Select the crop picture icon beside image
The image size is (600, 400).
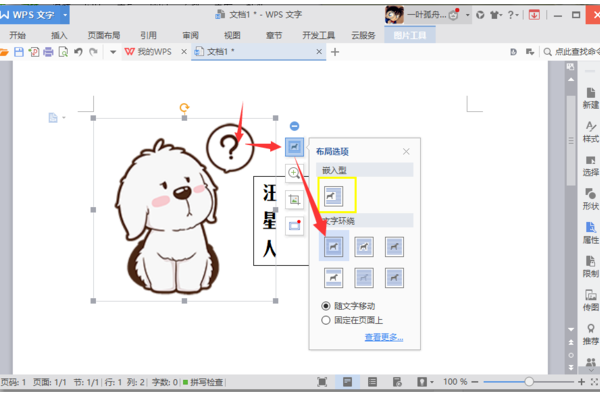coord(294,199)
